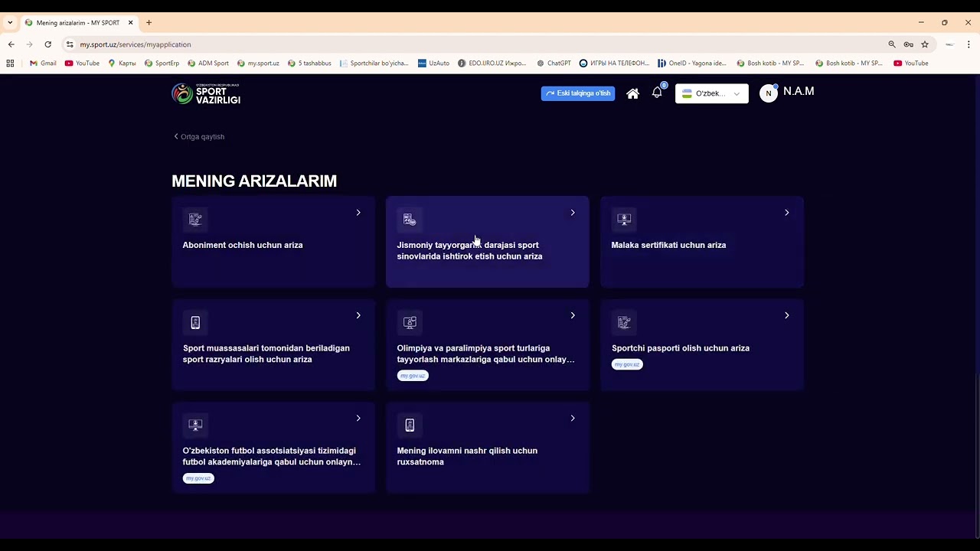Screen dimensions: 980x551
Task: Open the ChatGPT bookmark
Action: pos(554,64)
